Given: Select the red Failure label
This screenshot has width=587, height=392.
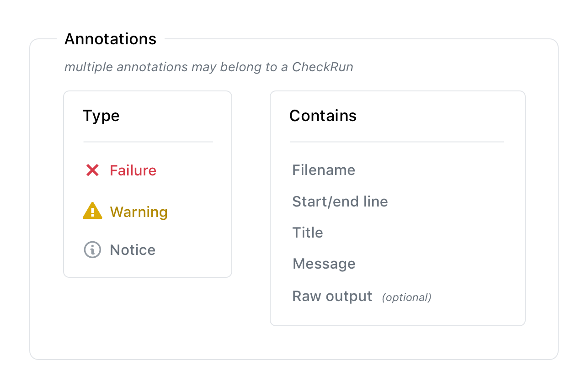Looking at the screenshot, I should point(133,170).
